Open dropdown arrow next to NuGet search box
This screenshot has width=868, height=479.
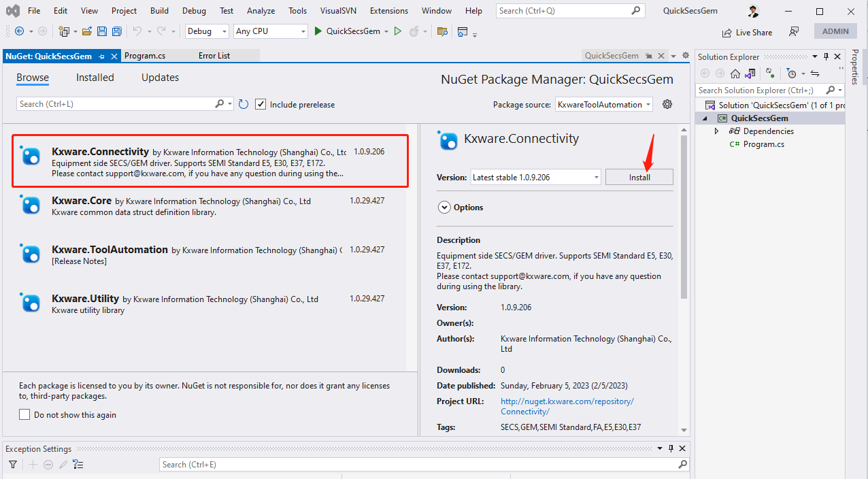pyautogui.click(x=231, y=104)
